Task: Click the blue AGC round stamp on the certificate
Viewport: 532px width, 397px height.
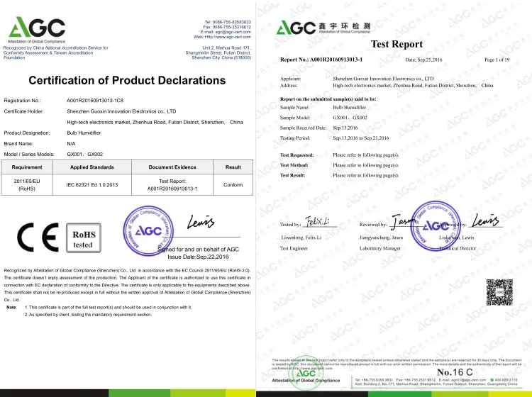Action: point(148,230)
